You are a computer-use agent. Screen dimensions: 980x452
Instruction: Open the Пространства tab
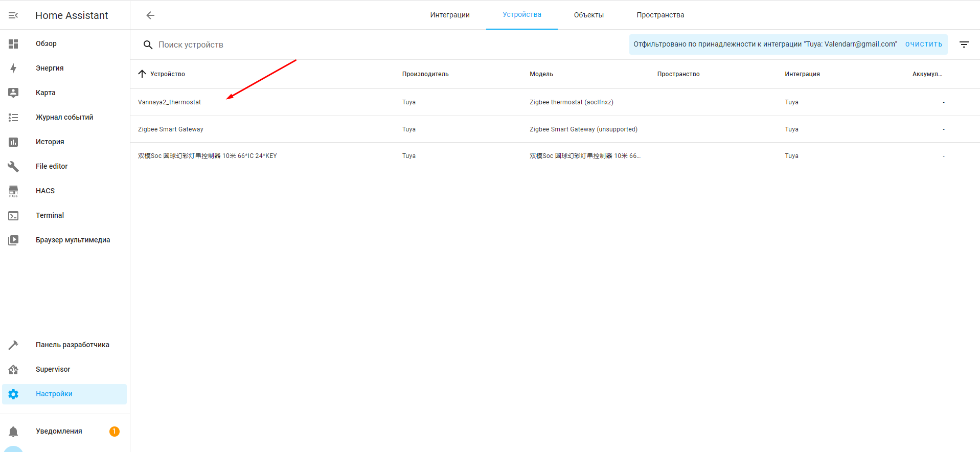click(x=660, y=15)
